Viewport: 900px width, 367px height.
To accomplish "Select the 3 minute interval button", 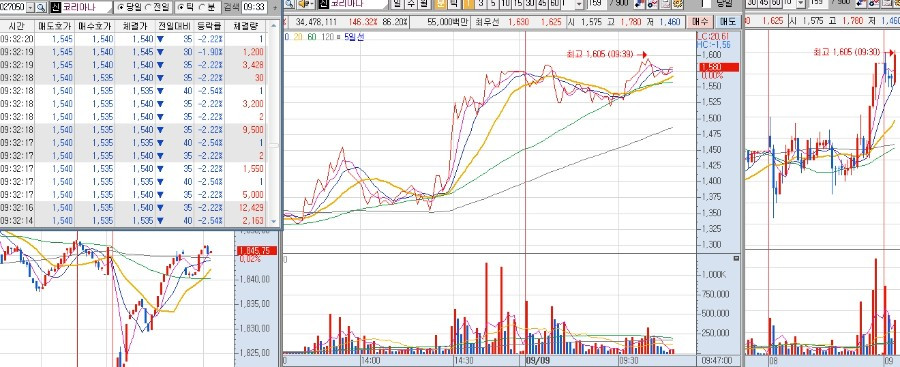I will tap(481, 3).
